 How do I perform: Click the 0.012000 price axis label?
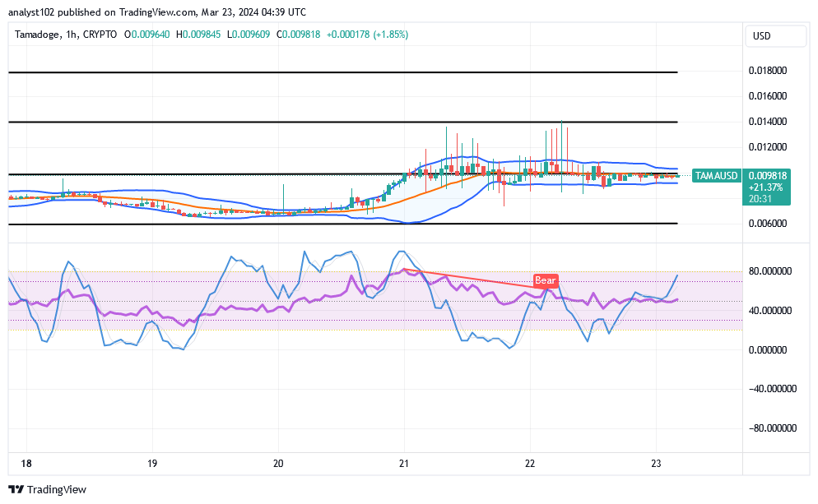(x=768, y=147)
